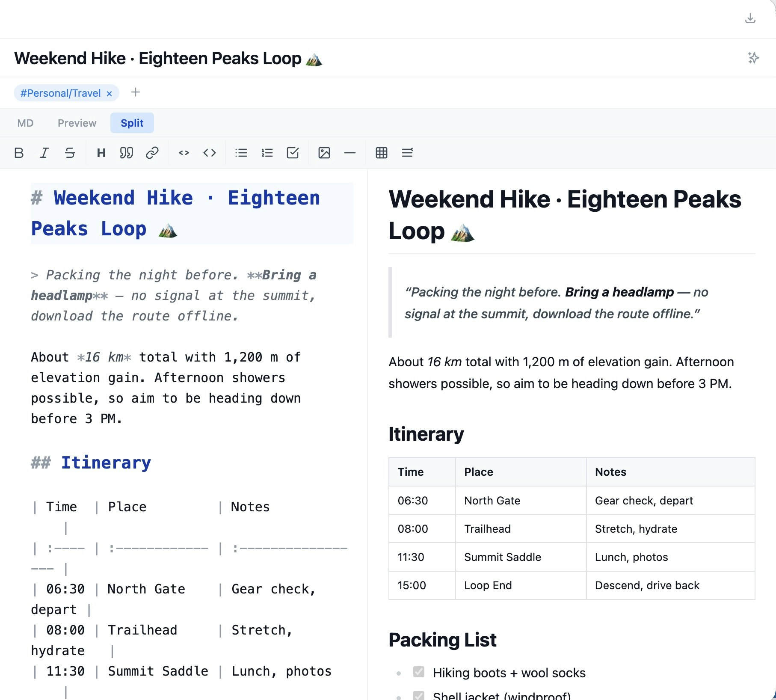The image size is (776, 700).
Task: Insert an image
Action: click(x=324, y=153)
